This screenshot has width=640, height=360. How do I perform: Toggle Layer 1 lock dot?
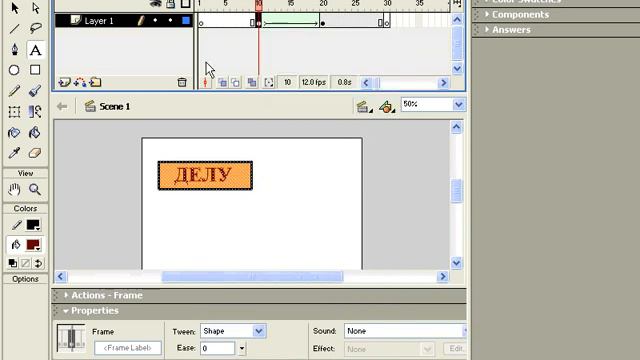tap(170, 20)
